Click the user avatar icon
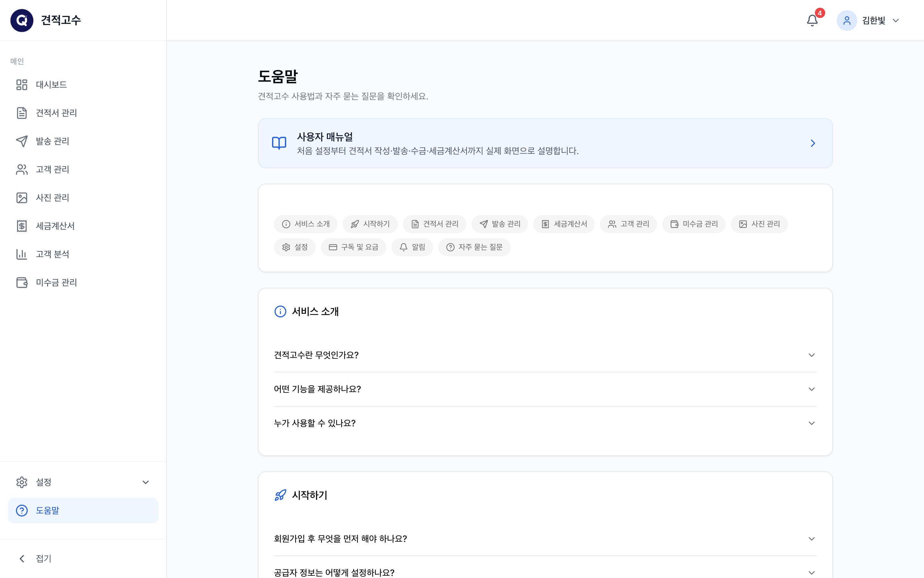Image resolution: width=924 pixels, height=578 pixels. [x=846, y=20]
